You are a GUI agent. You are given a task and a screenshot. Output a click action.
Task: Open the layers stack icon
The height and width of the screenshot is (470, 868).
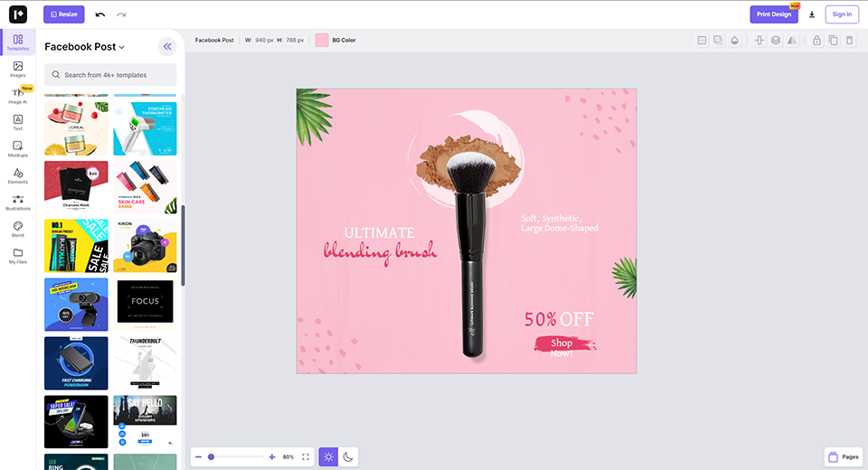(x=776, y=41)
